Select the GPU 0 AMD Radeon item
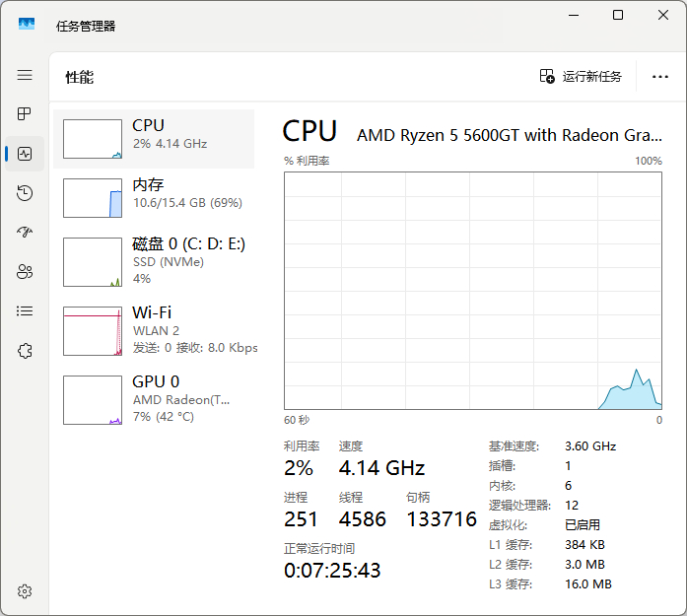687x616 pixels. click(x=154, y=399)
